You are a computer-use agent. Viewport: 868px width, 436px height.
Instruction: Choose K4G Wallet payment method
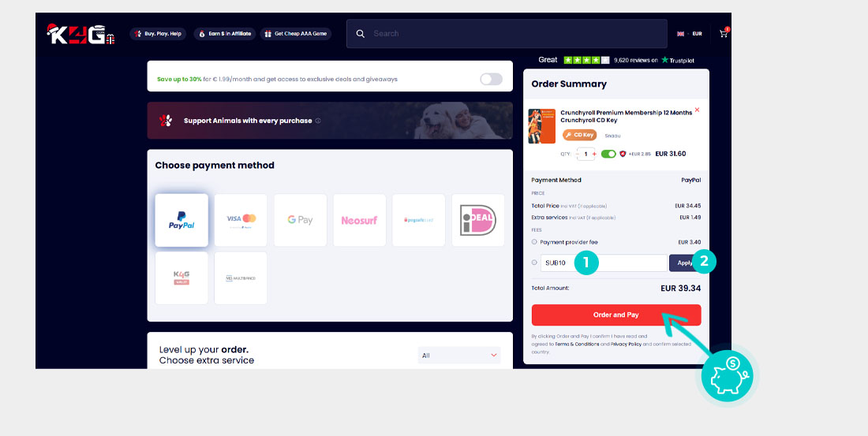(181, 278)
